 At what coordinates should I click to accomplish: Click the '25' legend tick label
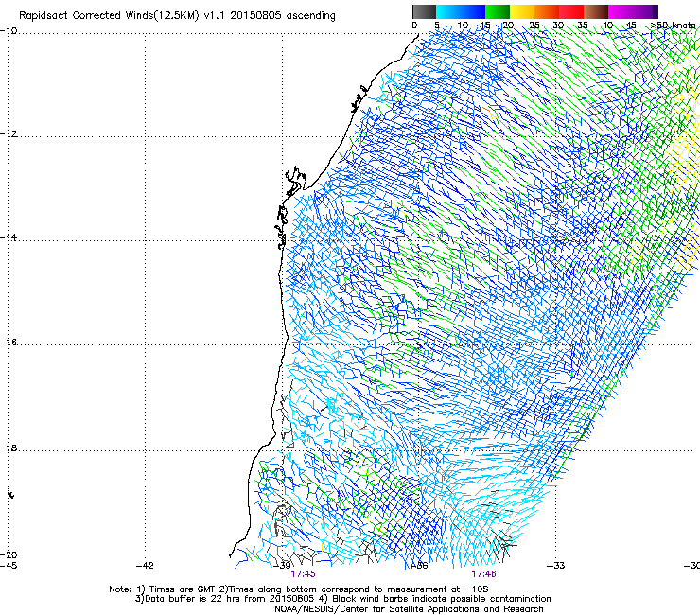click(534, 26)
